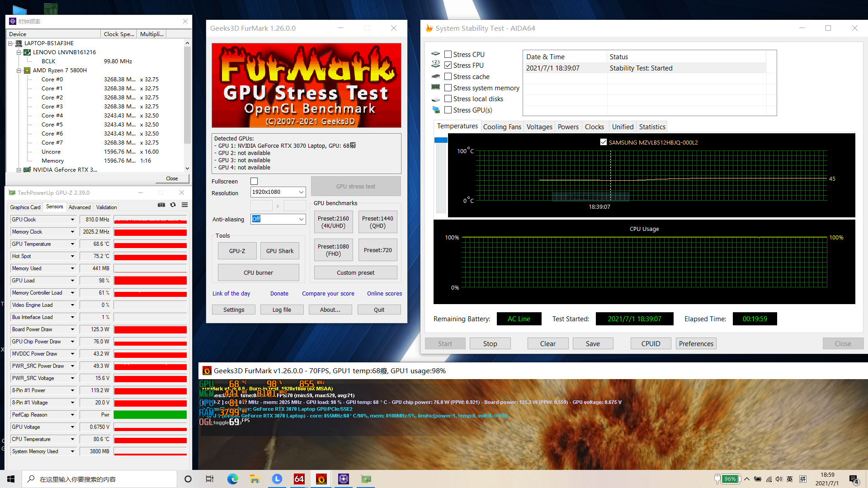Click AIDA64 '64' taskbar icon
This screenshot has height=488, width=868.
point(299,479)
